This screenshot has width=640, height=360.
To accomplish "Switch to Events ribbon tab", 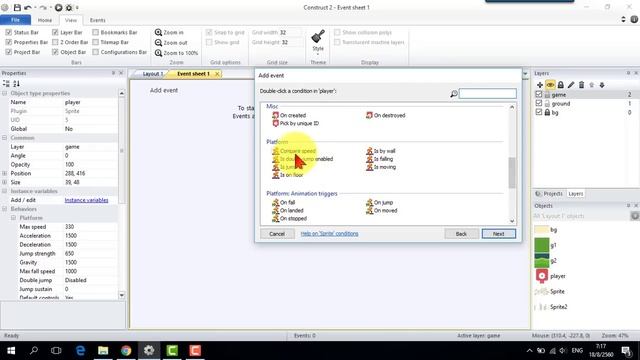I will coord(98,20).
